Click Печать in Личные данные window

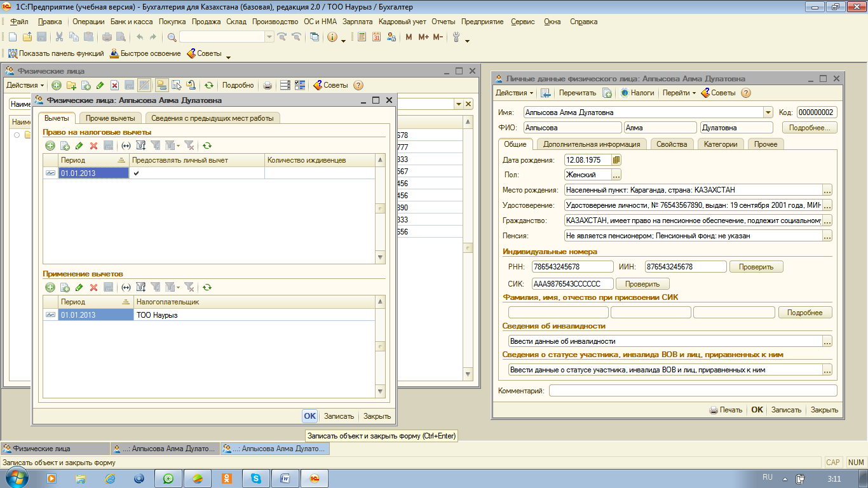coord(726,410)
